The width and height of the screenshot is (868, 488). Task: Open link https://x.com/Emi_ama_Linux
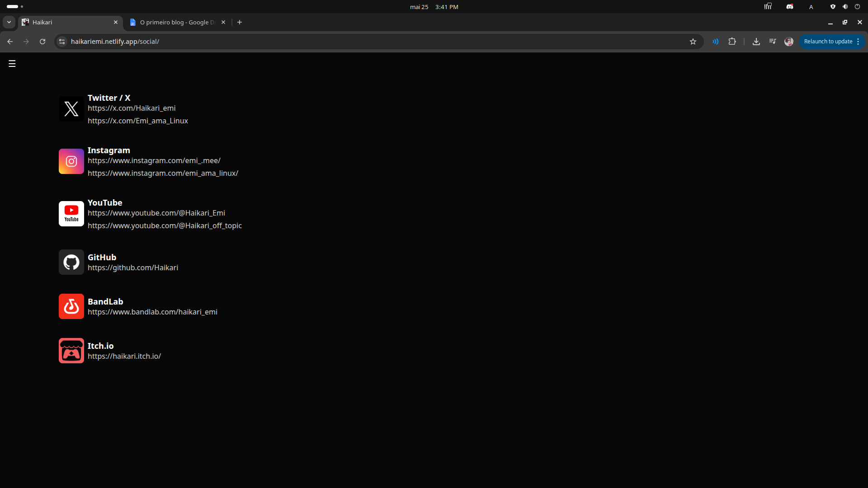138,121
